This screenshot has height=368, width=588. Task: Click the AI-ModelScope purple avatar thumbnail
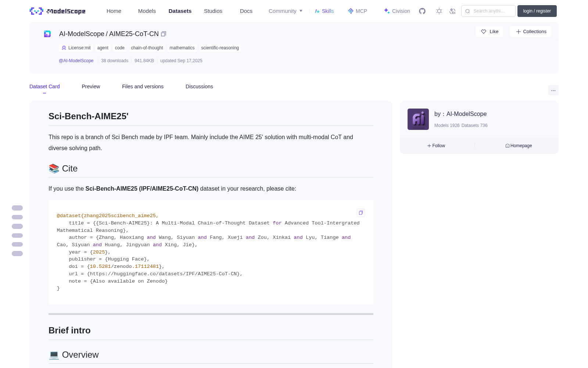tap(418, 119)
